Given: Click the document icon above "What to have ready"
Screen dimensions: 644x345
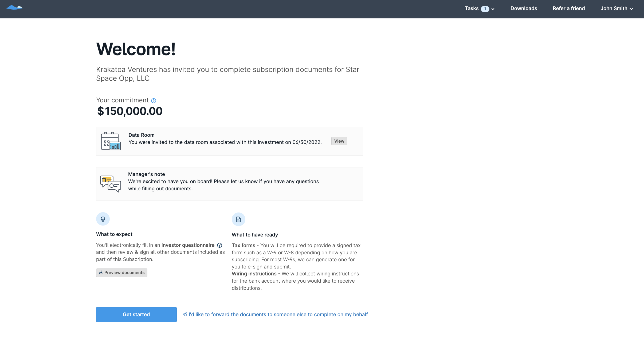Looking at the screenshot, I should click(x=238, y=219).
